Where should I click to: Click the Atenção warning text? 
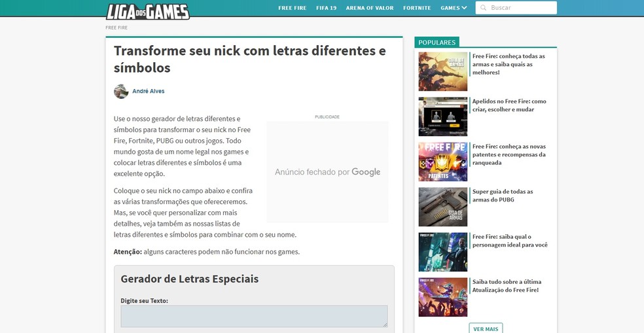tap(207, 252)
